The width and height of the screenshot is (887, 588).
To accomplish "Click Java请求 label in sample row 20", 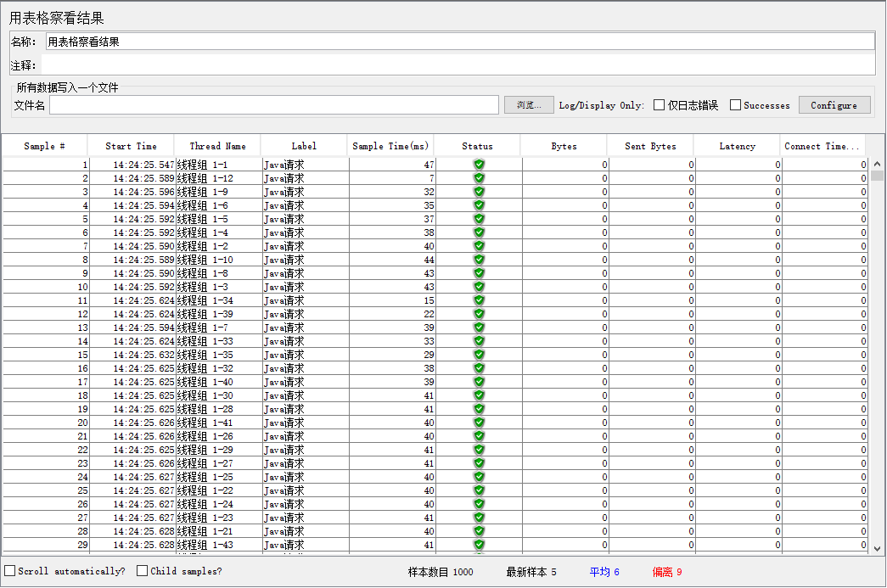I will 306,423.
